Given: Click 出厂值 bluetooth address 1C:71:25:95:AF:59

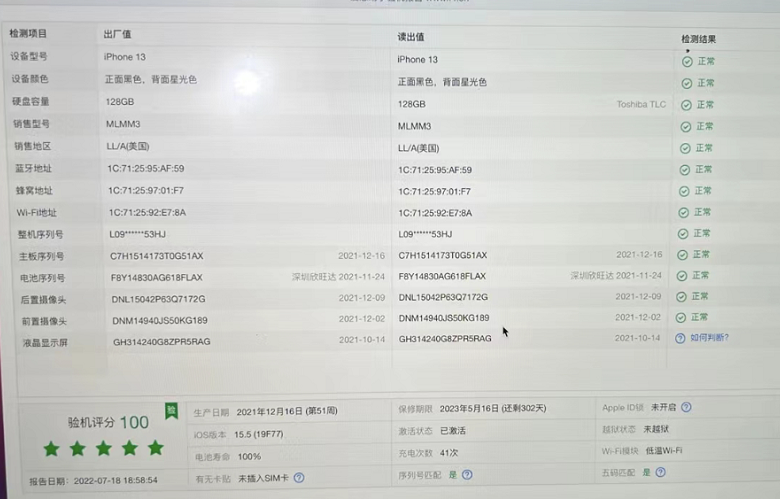Looking at the screenshot, I should 146,169.
